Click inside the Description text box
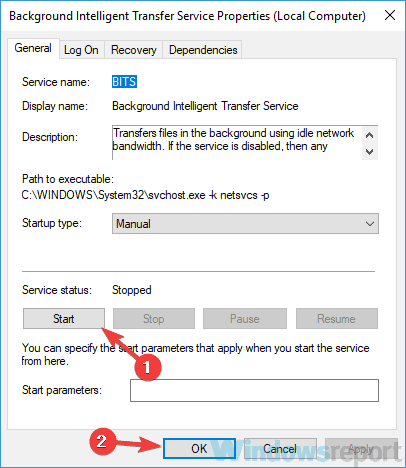 click(237, 143)
